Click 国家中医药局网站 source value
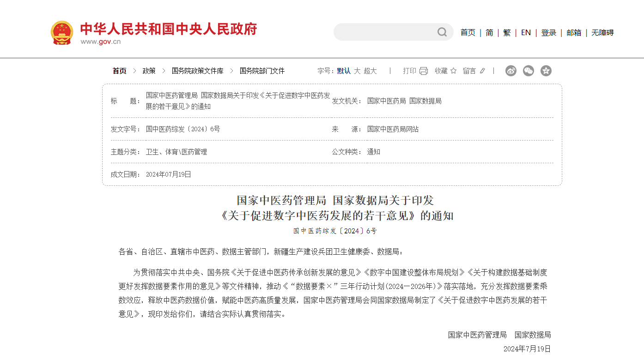Viewport: 644px width, 362px height. click(393, 129)
